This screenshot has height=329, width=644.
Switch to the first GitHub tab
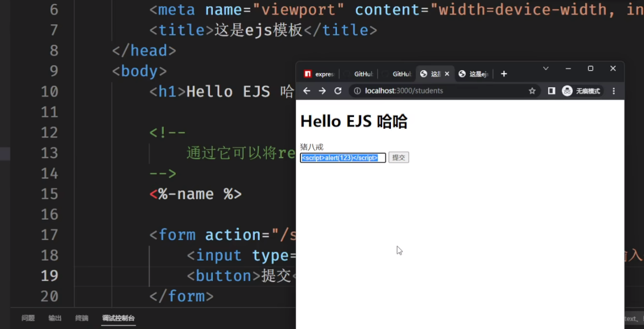click(x=358, y=74)
